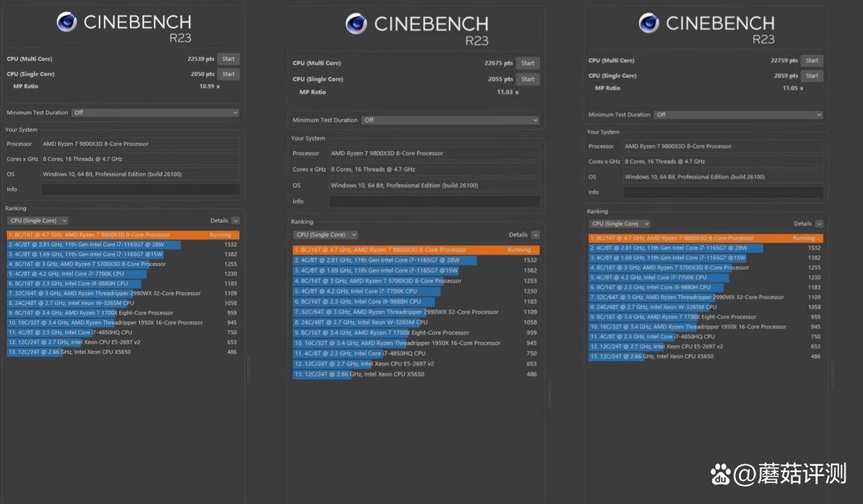Select the Core i7-7700K row in middle window
This screenshot has width=863, height=504.
coord(416,291)
